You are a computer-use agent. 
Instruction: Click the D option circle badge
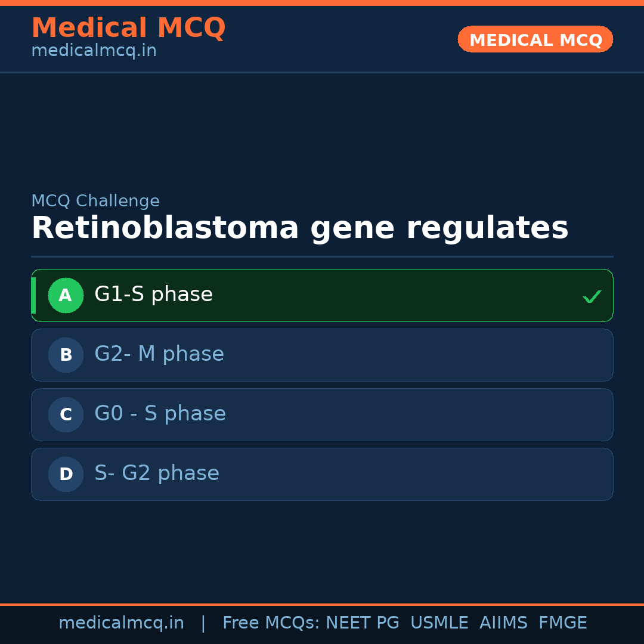(x=66, y=474)
